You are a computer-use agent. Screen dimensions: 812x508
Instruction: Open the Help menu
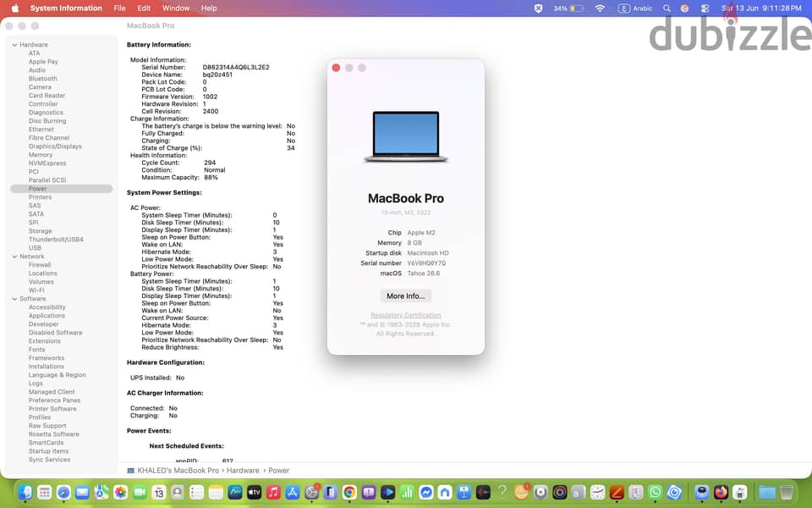(209, 8)
